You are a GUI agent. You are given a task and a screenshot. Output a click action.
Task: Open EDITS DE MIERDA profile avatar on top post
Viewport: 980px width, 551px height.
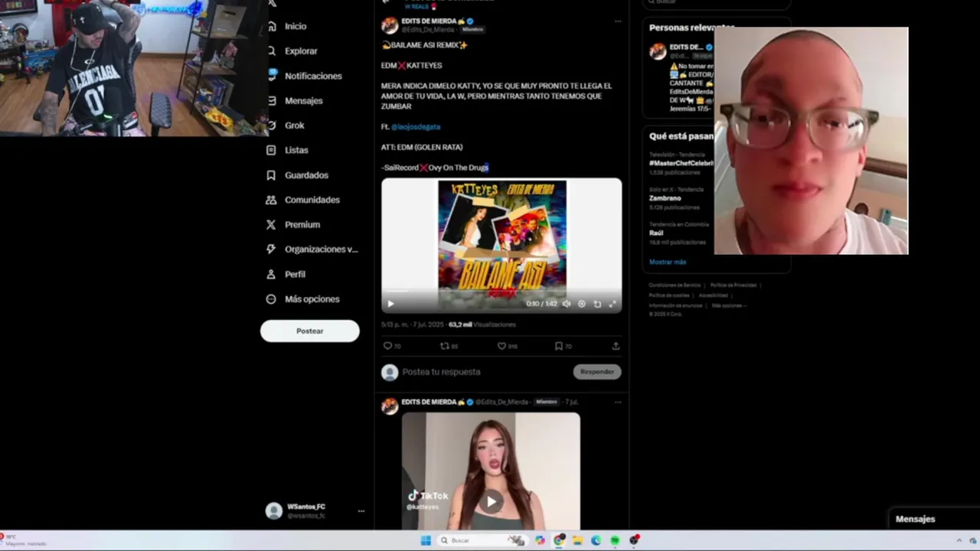pos(390,25)
